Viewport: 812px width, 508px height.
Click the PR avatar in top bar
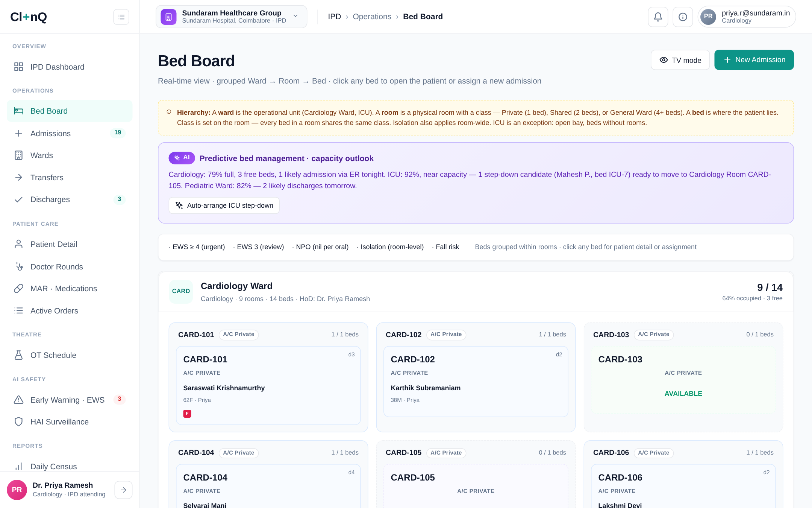click(708, 17)
